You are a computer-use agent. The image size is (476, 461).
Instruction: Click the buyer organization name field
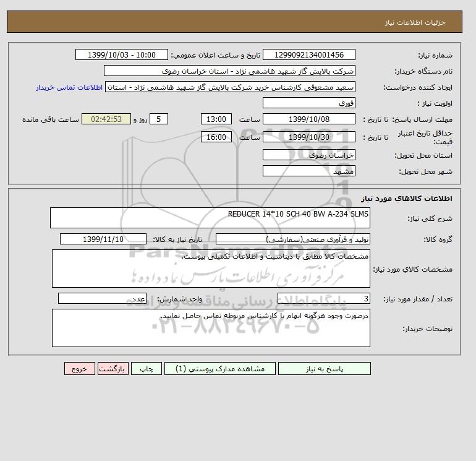[x=229, y=71]
